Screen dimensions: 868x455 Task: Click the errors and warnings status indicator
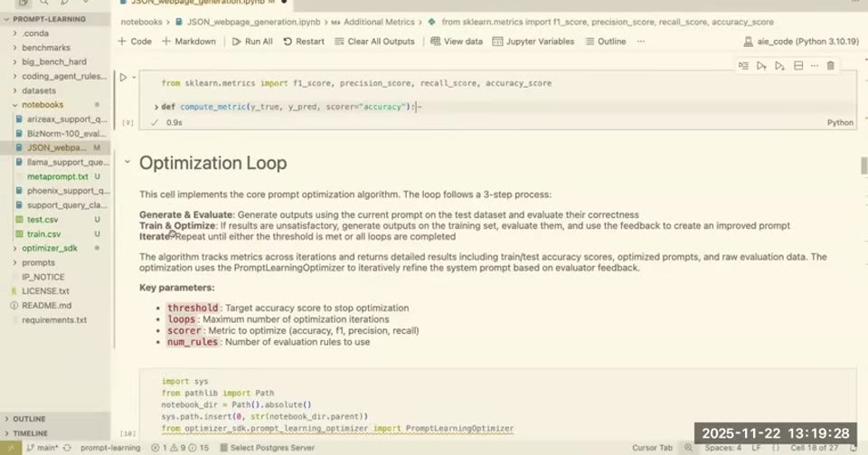point(180,447)
